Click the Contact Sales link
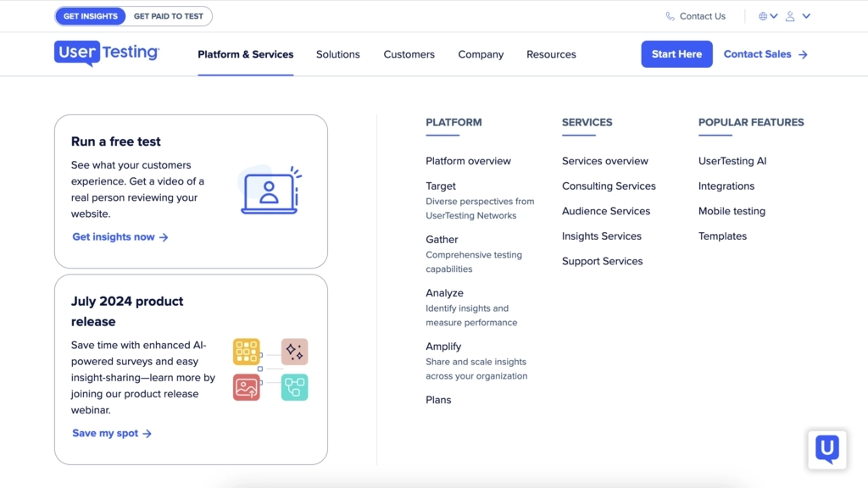The image size is (868, 488). point(757,54)
